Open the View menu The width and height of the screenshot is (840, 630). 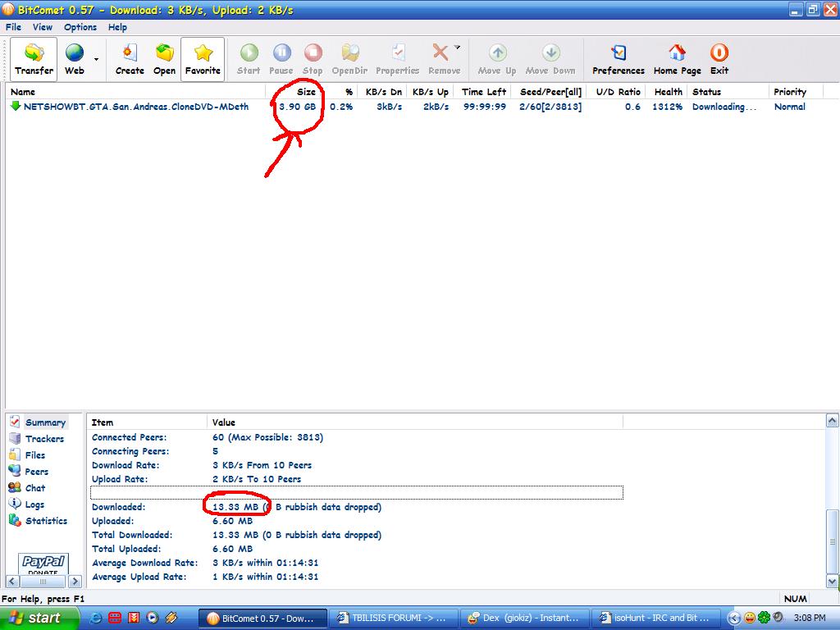click(43, 27)
